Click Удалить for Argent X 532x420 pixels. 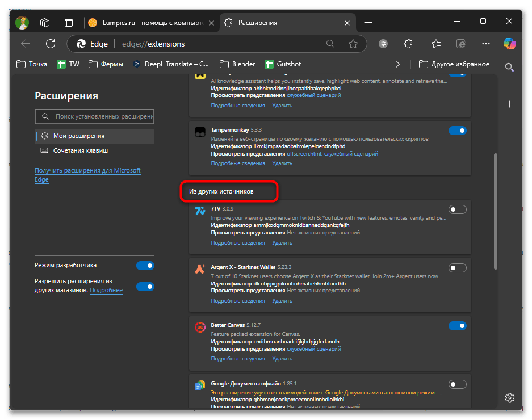(x=282, y=301)
